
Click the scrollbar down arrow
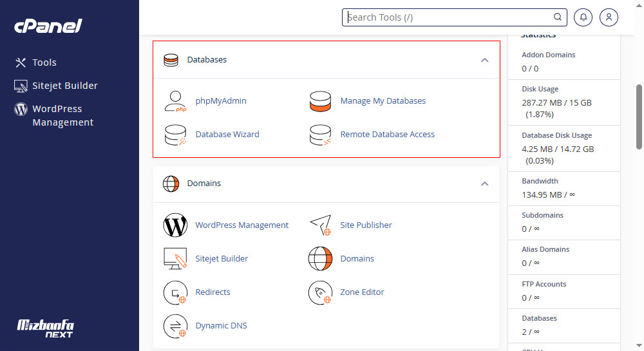[x=639, y=346]
